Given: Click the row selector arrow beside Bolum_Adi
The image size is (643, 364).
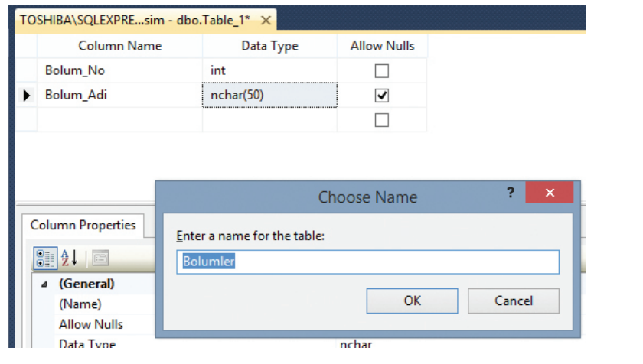Looking at the screenshot, I should (28, 96).
